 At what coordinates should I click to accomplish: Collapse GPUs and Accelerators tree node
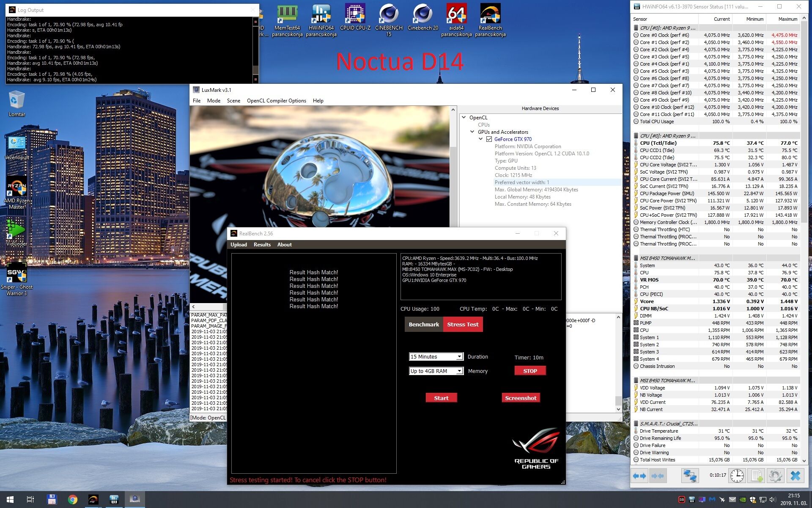472,132
